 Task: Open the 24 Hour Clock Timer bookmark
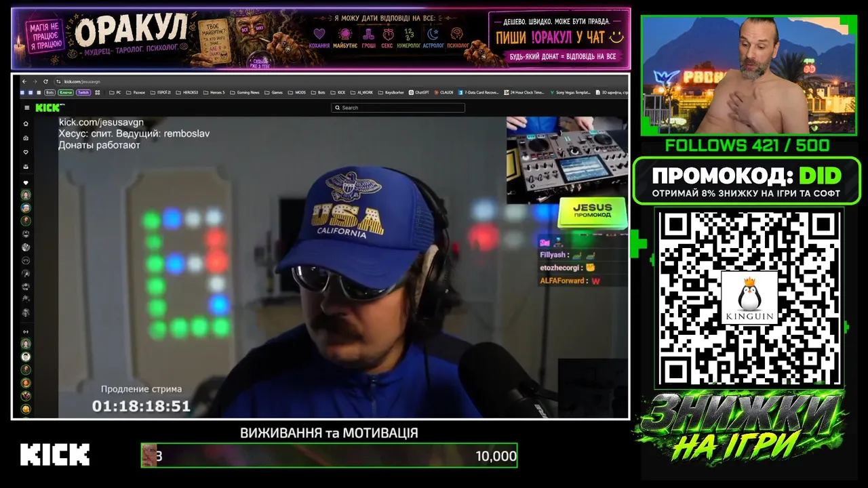(524, 92)
